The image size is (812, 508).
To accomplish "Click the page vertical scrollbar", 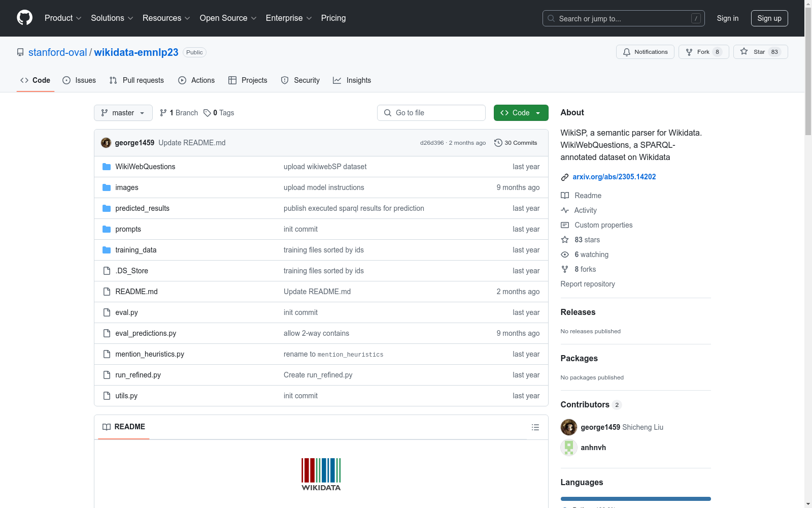I will [x=808, y=71].
